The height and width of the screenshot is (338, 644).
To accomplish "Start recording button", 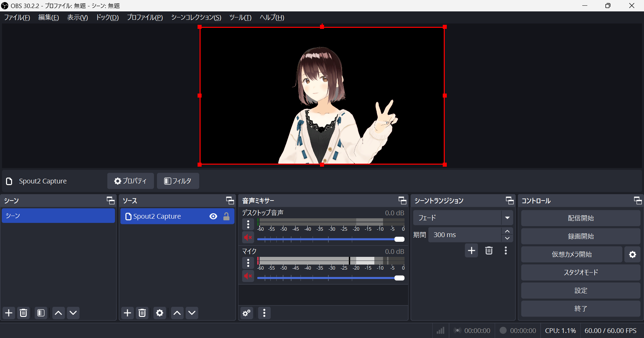I will click(x=581, y=236).
